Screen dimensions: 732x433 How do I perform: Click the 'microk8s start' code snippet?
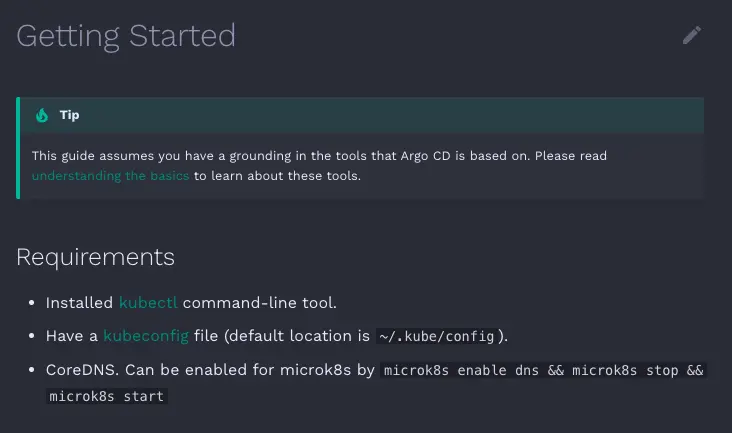pos(106,396)
